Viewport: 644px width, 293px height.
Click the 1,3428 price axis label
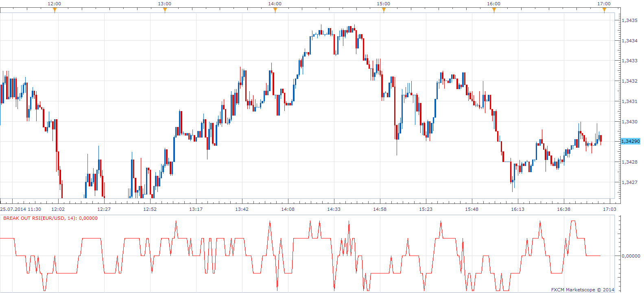(629, 162)
